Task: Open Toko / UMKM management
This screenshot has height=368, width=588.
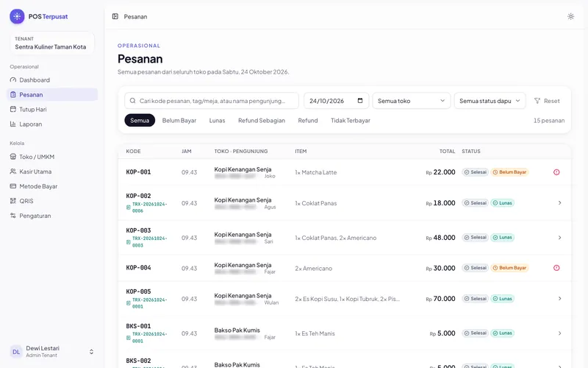Action: click(x=52, y=157)
